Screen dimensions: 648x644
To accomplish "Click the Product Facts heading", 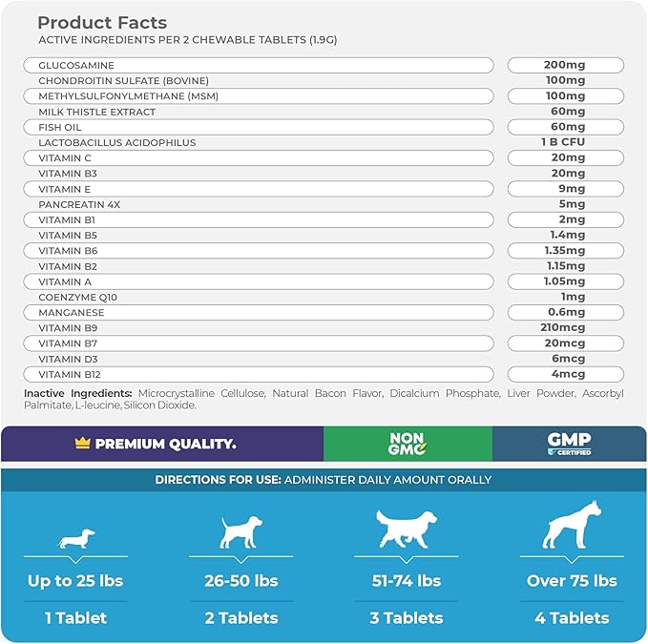I will (x=102, y=22).
